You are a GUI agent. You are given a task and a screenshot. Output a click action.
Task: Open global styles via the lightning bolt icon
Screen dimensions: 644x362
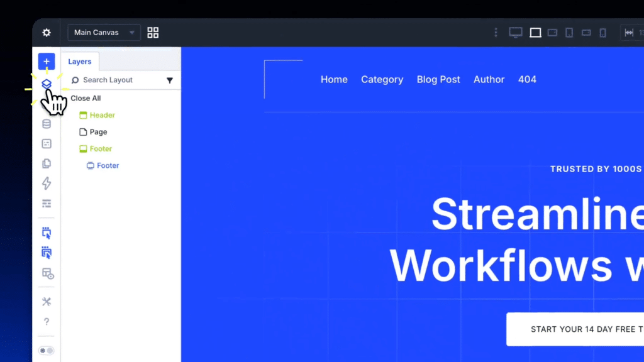(x=47, y=183)
